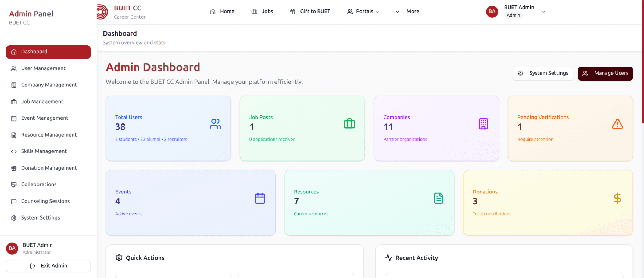Click the warning triangle in Pending Verifications
The height and width of the screenshot is (278, 644).
point(617,124)
